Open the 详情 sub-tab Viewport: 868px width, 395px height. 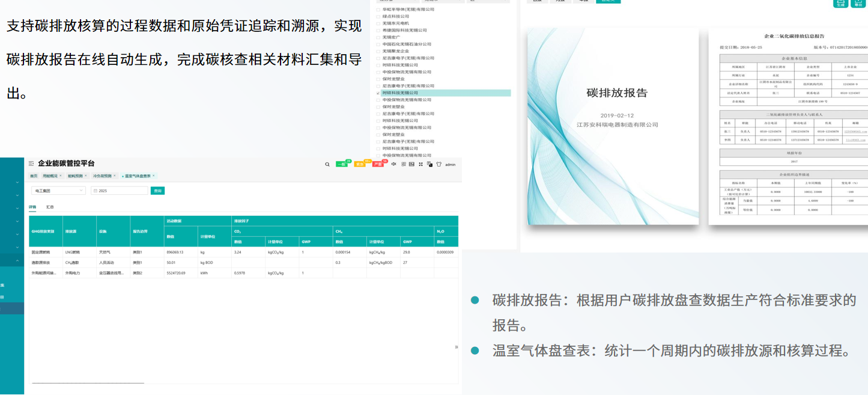click(32, 207)
